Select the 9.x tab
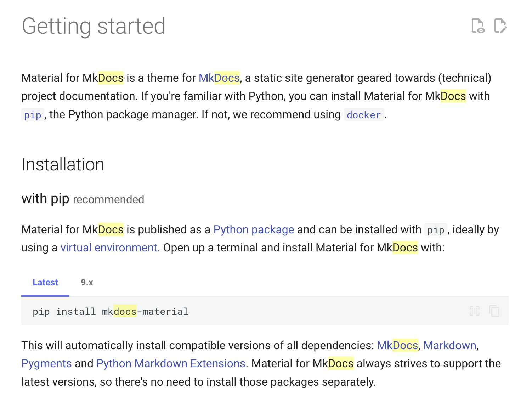Viewport: 532px width, 403px height. click(87, 283)
